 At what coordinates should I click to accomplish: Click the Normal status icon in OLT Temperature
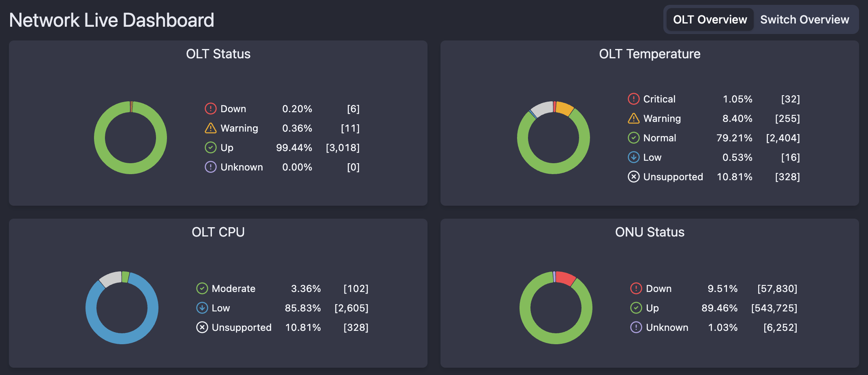pos(633,138)
